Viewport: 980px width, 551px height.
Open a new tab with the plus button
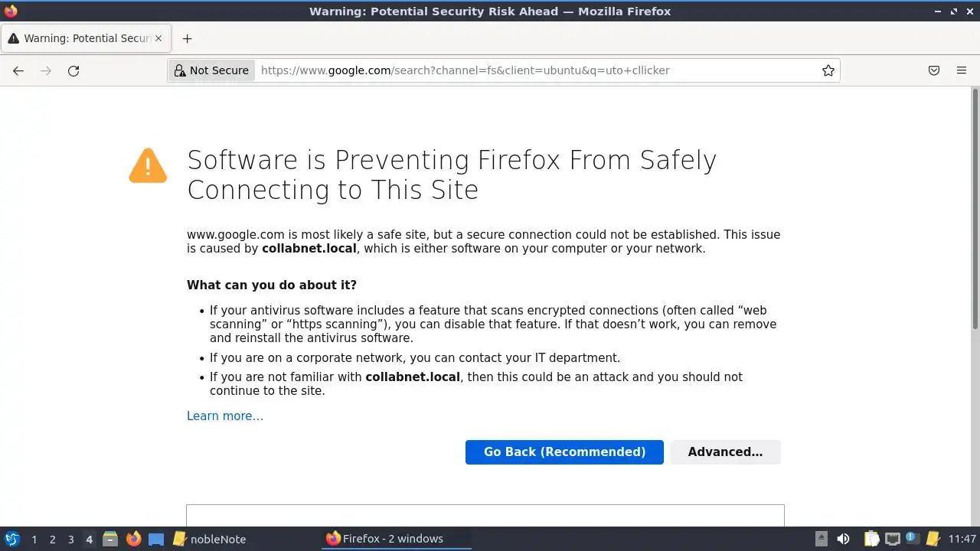(x=187, y=38)
